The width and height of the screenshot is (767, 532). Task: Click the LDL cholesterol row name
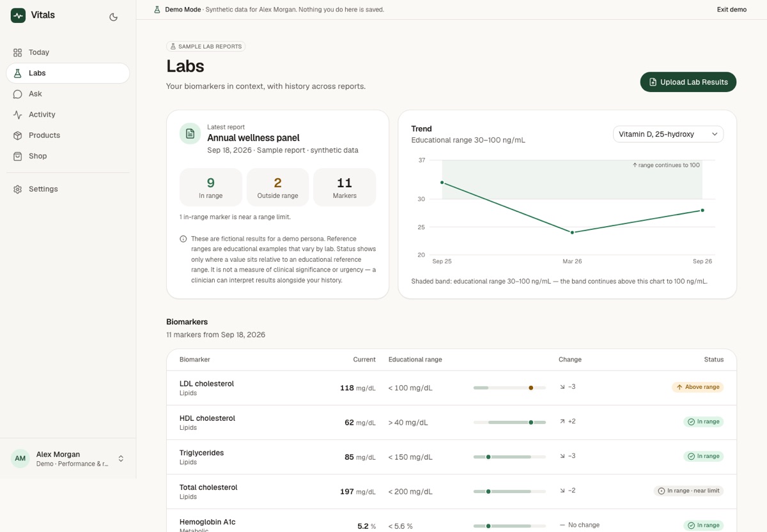[206, 384]
